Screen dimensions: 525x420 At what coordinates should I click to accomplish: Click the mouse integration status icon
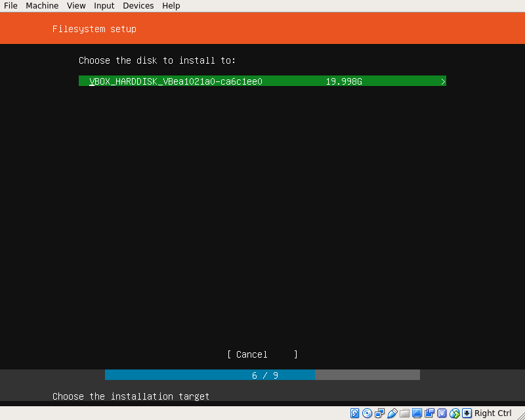(x=455, y=413)
